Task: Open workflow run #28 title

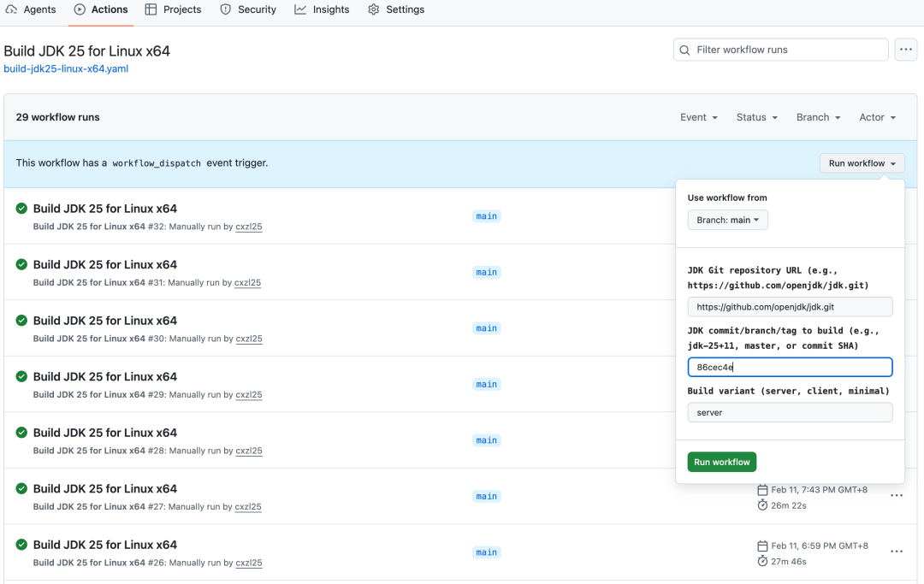Action: pos(105,432)
